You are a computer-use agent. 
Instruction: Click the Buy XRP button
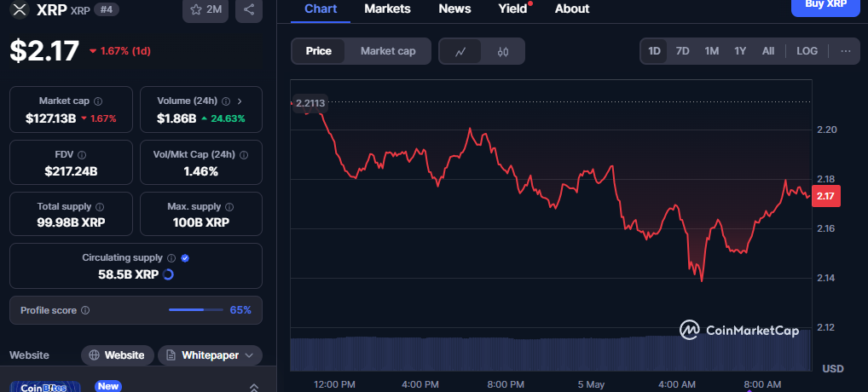(826, 7)
